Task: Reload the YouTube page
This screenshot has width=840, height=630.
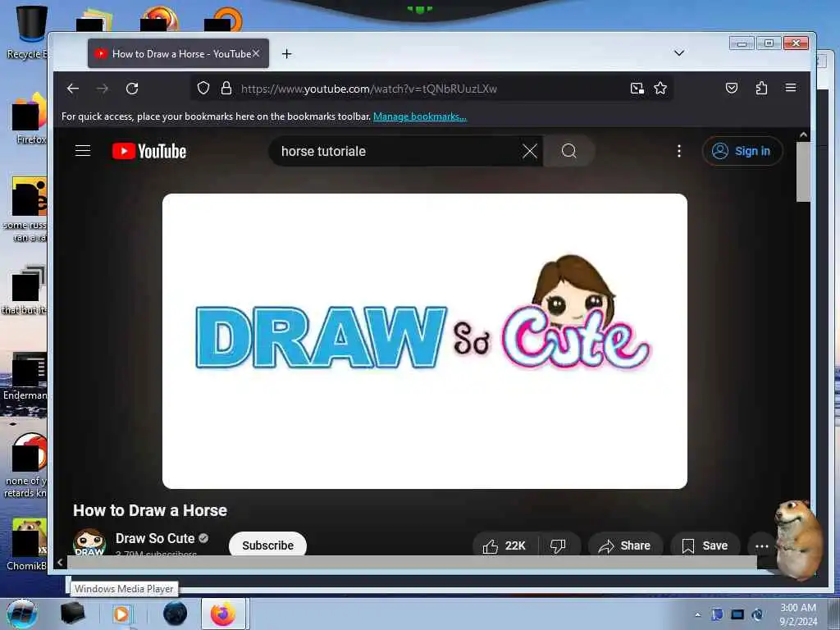Action: 132,89
